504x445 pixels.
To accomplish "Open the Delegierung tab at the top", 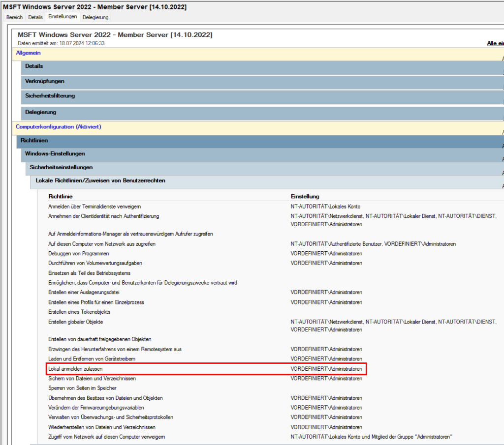I will tap(95, 17).
